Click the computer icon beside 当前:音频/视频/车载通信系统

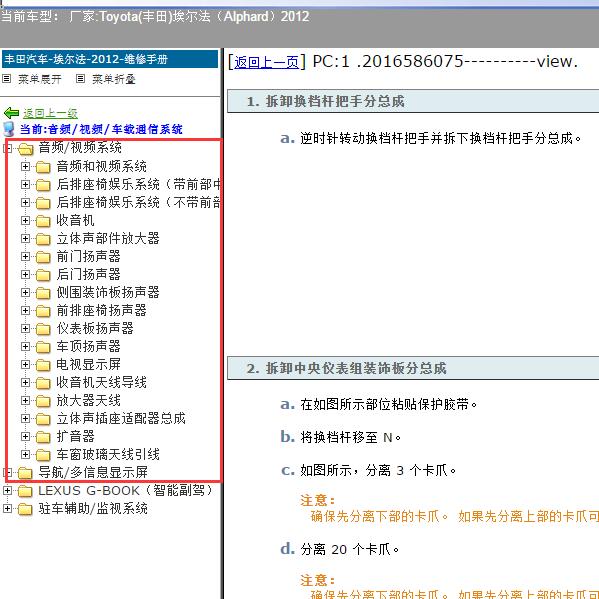coord(8,129)
